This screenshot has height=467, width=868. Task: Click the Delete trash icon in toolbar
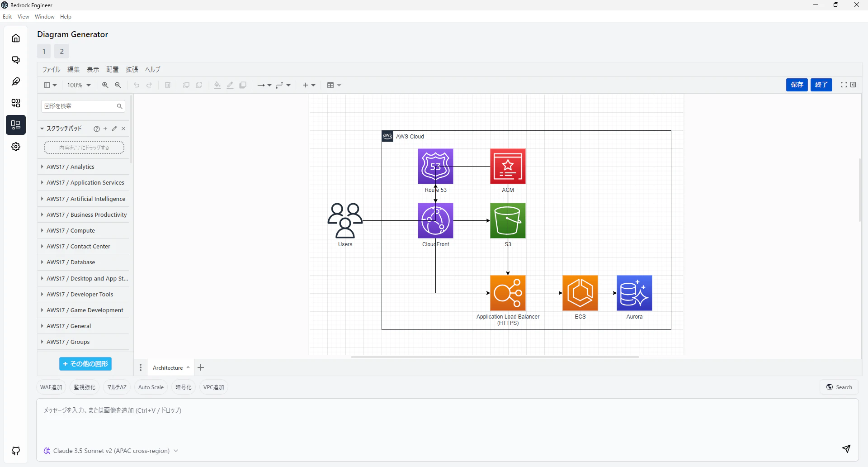point(168,85)
